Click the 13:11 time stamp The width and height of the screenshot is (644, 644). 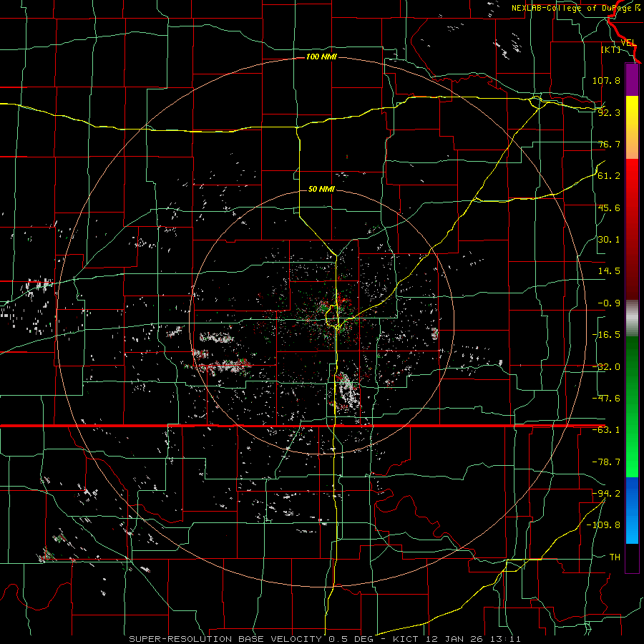504,639
